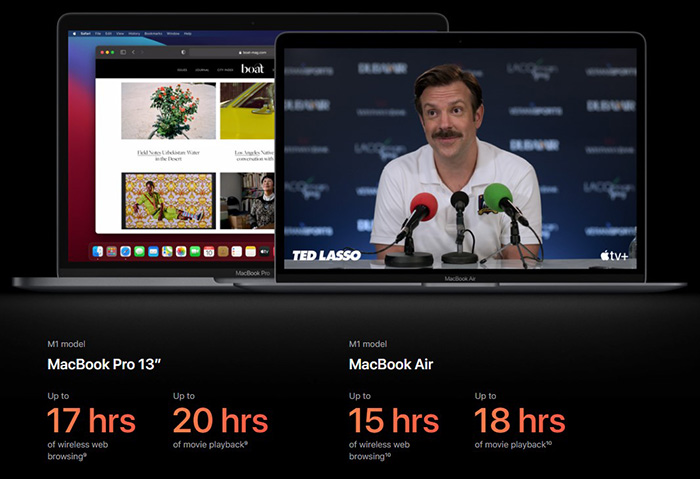Open the patterned portrait article image
This screenshot has width=700, height=479.
coord(168,201)
